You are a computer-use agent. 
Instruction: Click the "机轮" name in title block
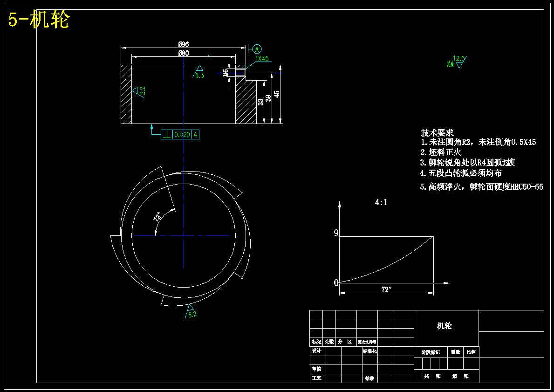[444, 326]
